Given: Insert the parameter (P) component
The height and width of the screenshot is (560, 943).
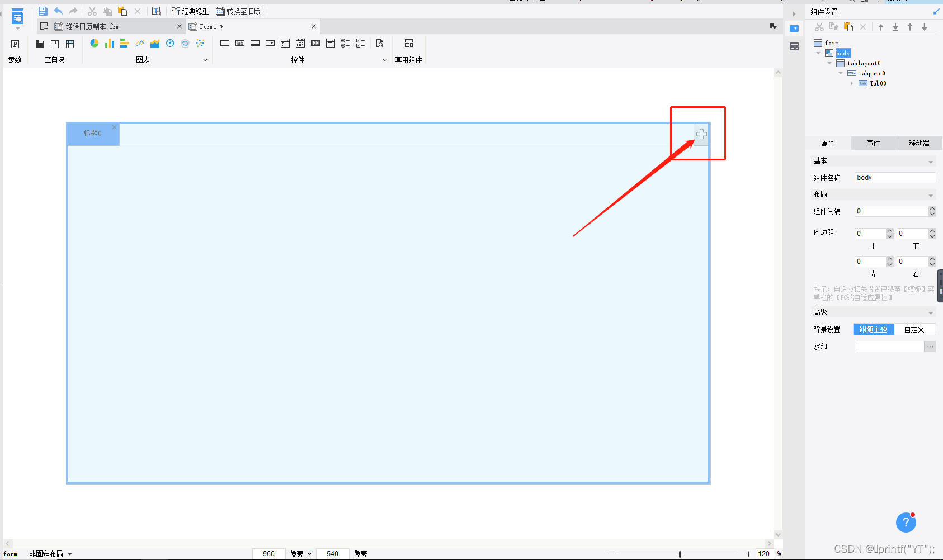Looking at the screenshot, I should pos(15,44).
